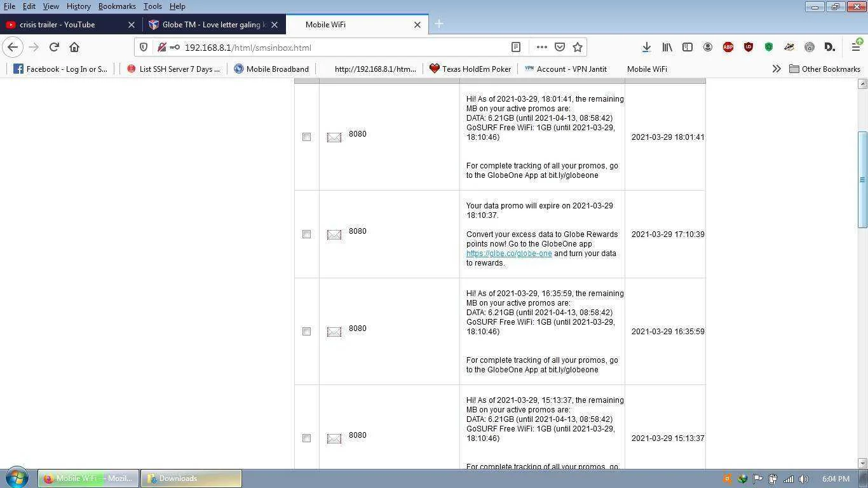
Task: Select the SMS received 2021-03-29 18:01:41
Action: [306, 137]
